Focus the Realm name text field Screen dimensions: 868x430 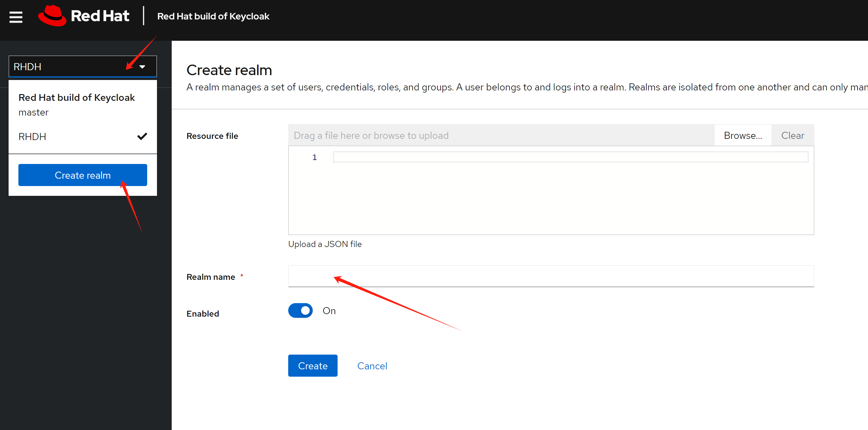coord(551,276)
